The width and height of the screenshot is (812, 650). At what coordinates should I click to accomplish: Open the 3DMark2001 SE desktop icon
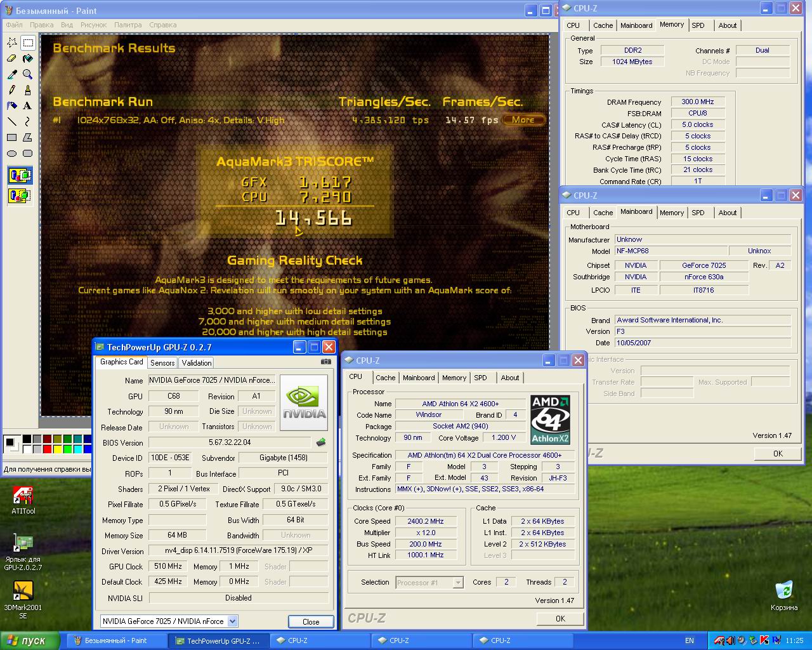[x=23, y=600]
